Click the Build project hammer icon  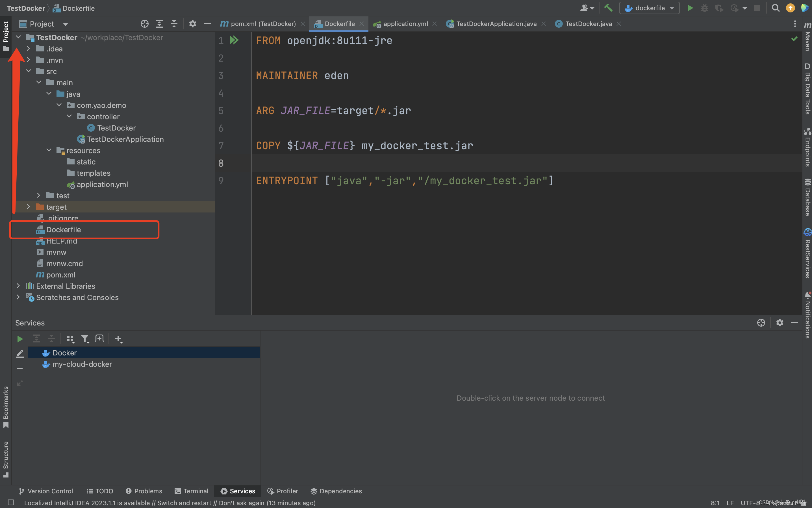[x=608, y=8]
